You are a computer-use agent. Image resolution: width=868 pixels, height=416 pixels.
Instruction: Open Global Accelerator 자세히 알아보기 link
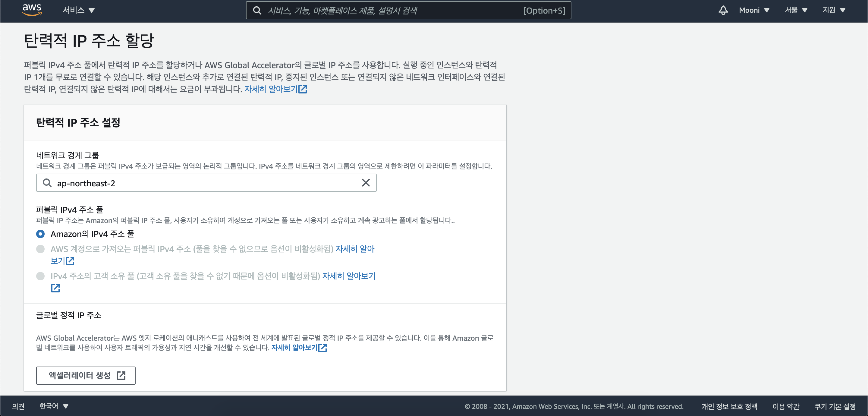pos(299,347)
